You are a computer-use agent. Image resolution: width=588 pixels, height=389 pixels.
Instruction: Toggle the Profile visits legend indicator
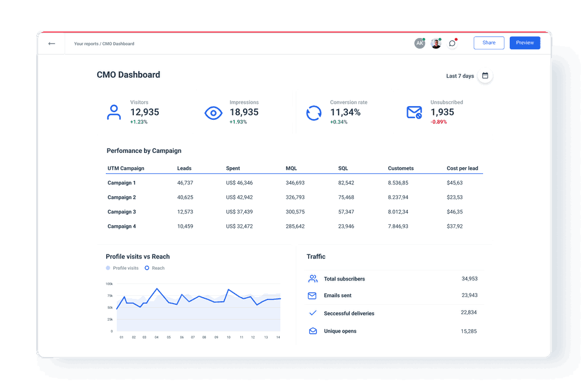click(108, 268)
